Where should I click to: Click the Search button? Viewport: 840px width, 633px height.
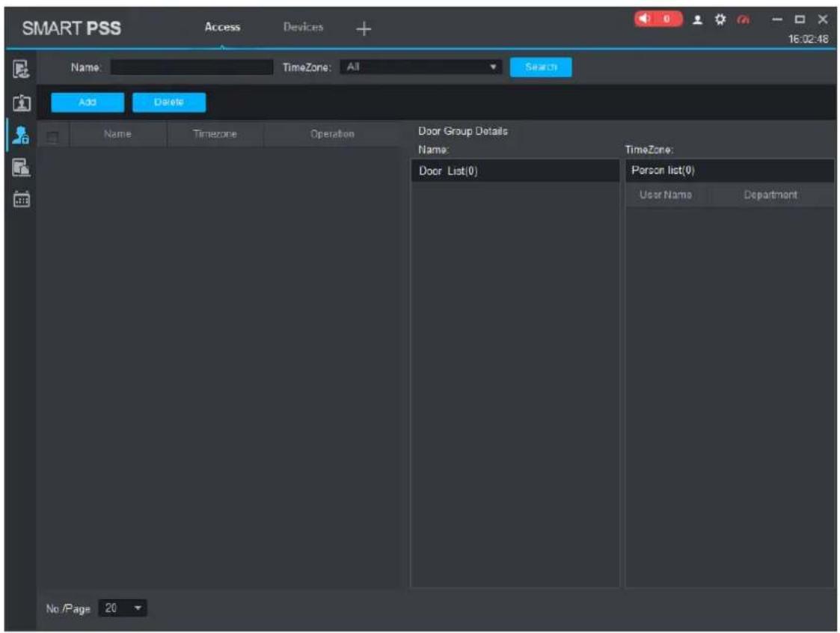pos(541,67)
